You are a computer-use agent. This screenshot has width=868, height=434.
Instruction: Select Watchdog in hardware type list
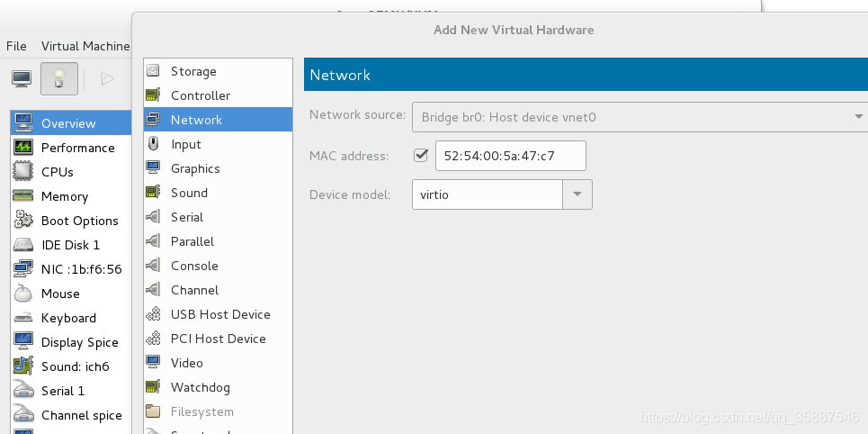(218, 387)
